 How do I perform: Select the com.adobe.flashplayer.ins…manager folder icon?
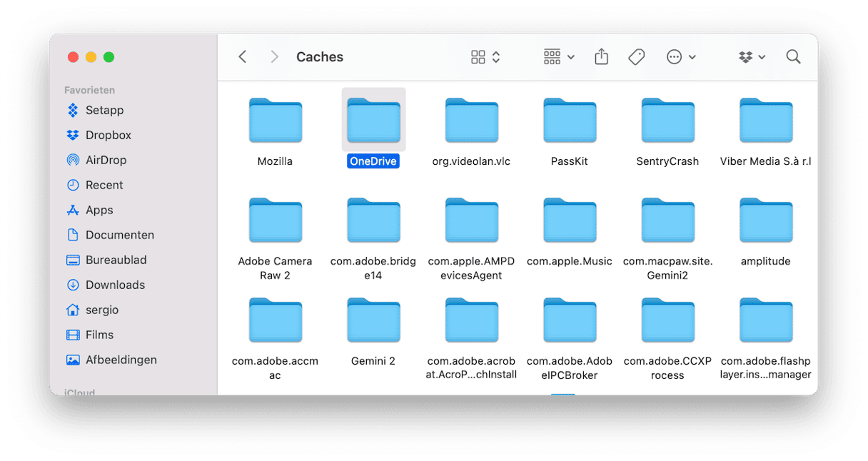coord(766,320)
